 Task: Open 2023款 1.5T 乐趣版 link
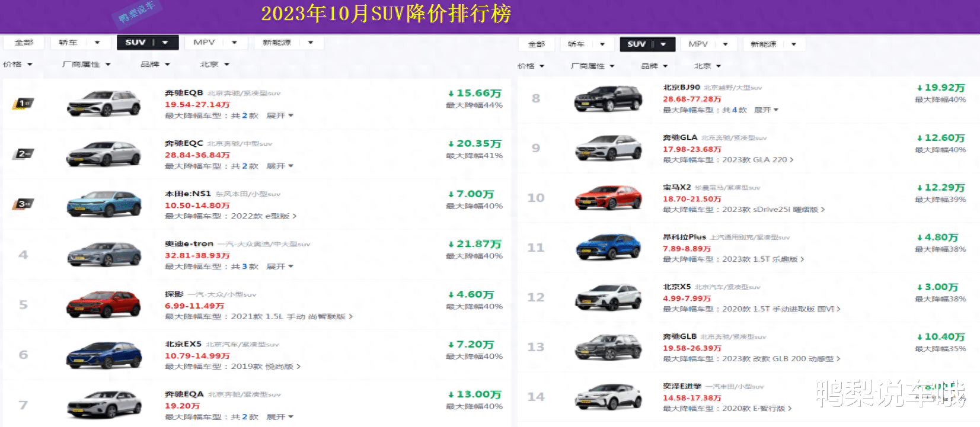[763, 259]
